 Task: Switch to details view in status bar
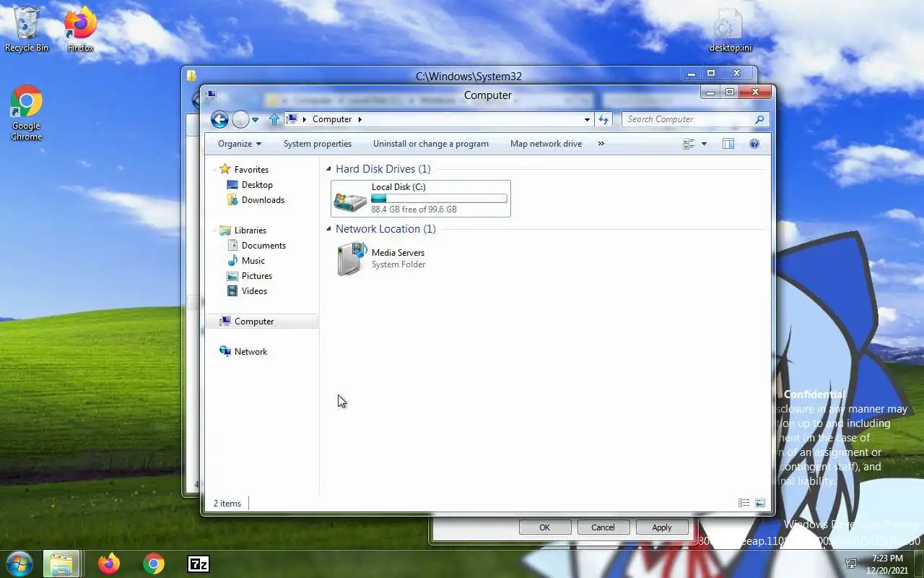[744, 503]
